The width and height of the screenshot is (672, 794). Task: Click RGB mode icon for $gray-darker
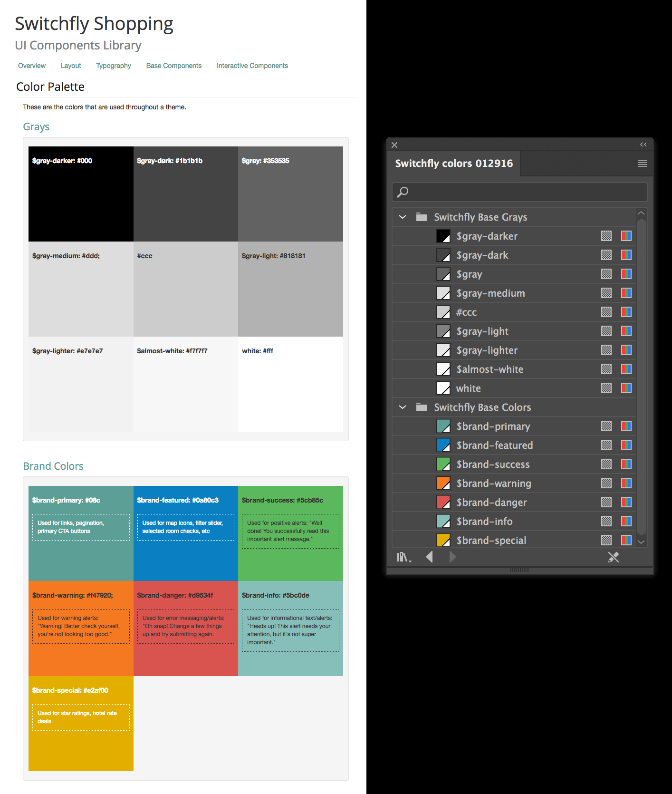[626, 236]
